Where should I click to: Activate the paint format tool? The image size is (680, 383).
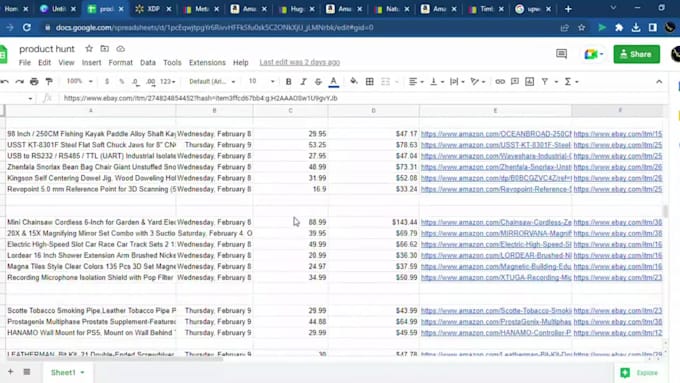pos(49,82)
